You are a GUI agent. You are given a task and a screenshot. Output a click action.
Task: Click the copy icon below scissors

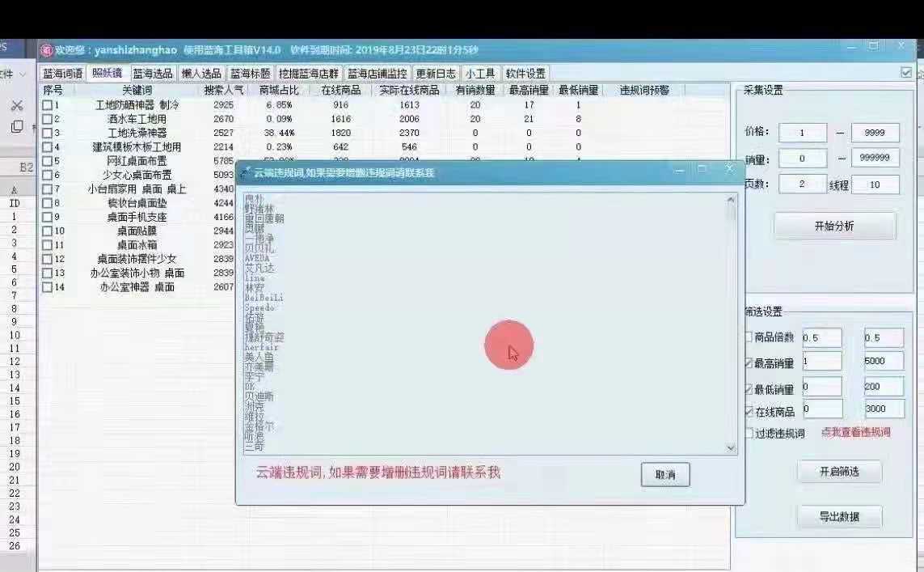pyautogui.click(x=17, y=127)
